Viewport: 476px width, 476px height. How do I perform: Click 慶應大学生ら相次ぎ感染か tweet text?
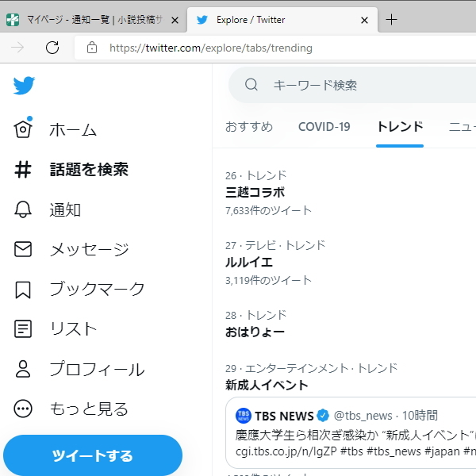(x=307, y=435)
